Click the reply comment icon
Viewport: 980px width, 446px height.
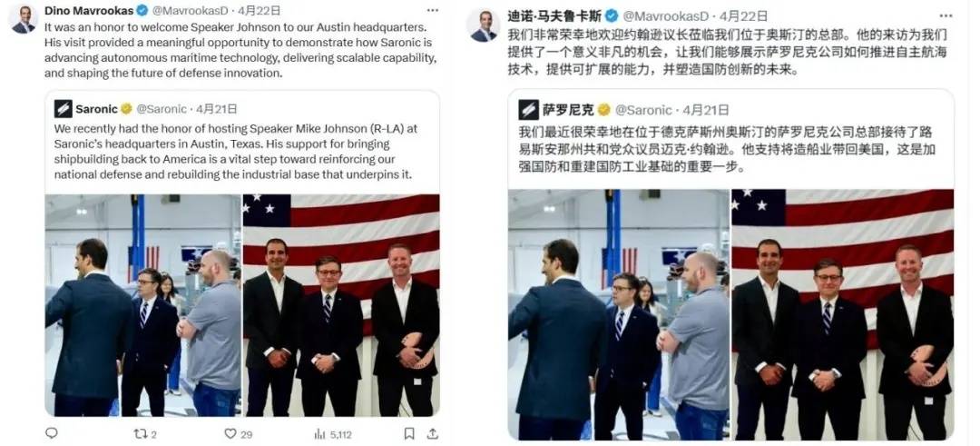coord(52,433)
